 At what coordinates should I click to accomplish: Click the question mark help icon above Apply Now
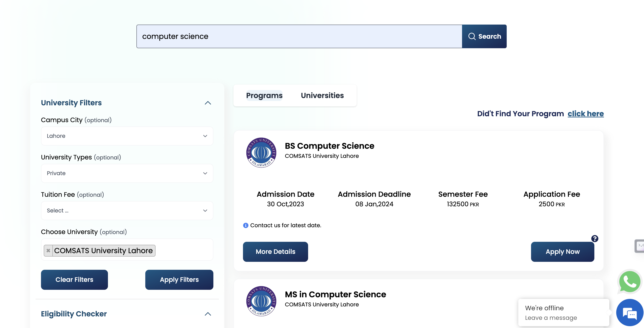click(595, 238)
